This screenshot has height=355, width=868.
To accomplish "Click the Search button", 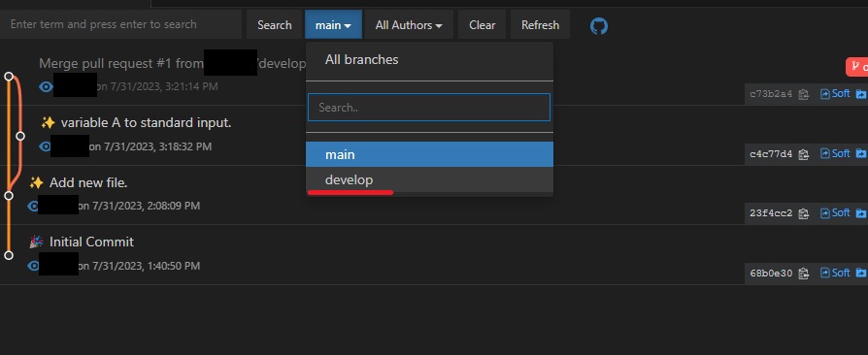I will [275, 25].
